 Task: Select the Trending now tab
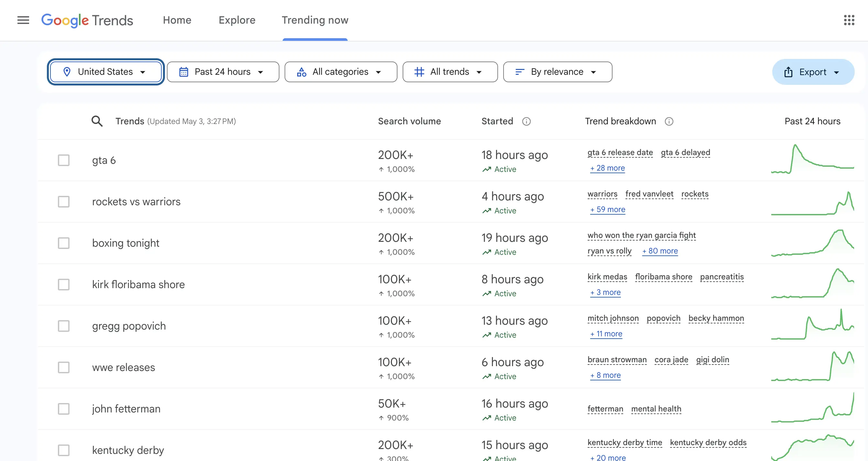[x=315, y=20]
